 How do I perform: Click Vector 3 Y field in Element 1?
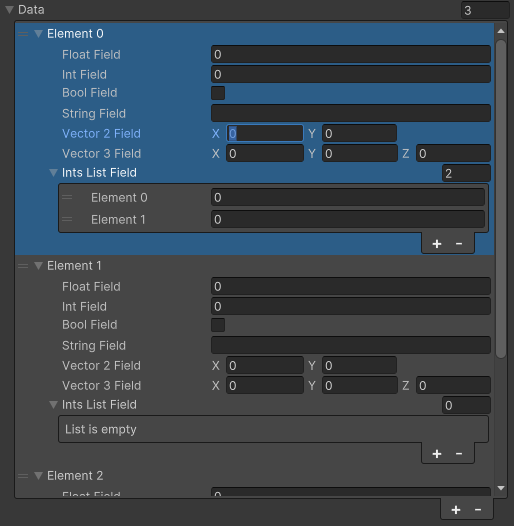tap(359, 385)
